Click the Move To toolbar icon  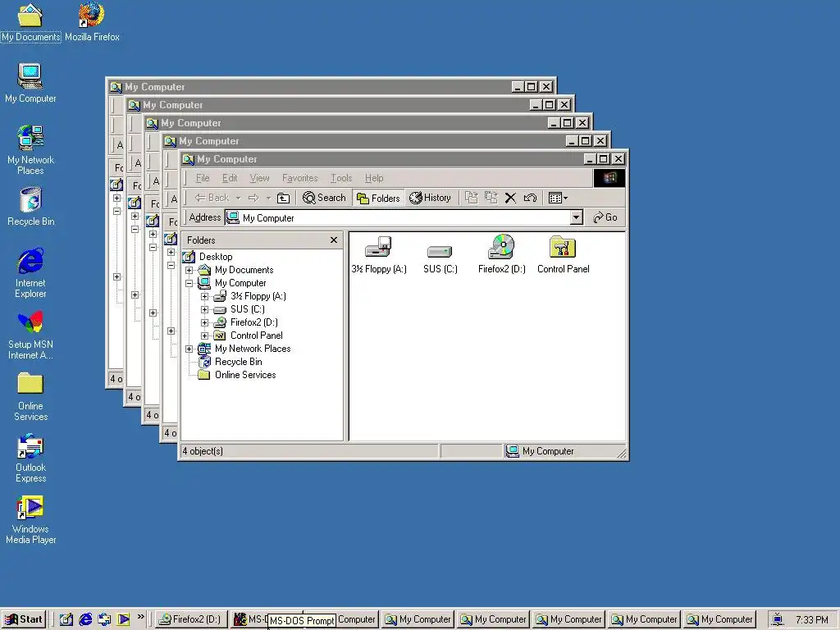click(x=472, y=198)
